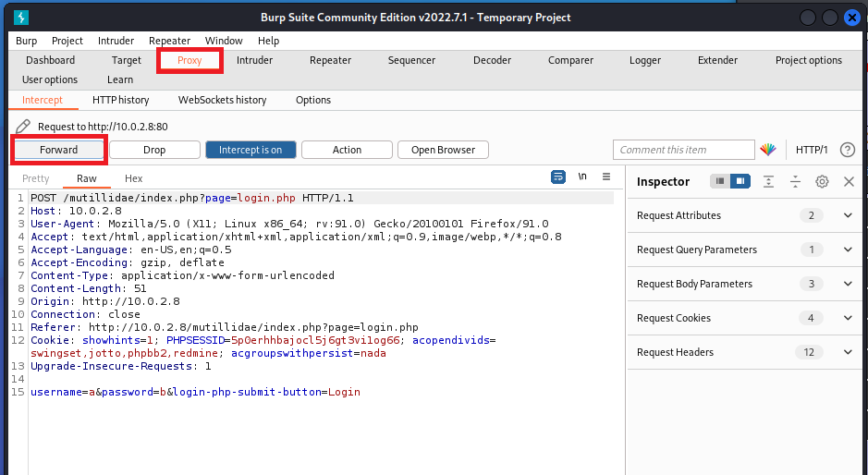Open the Burp menu
The height and width of the screenshot is (475, 868).
coord(27,41)
